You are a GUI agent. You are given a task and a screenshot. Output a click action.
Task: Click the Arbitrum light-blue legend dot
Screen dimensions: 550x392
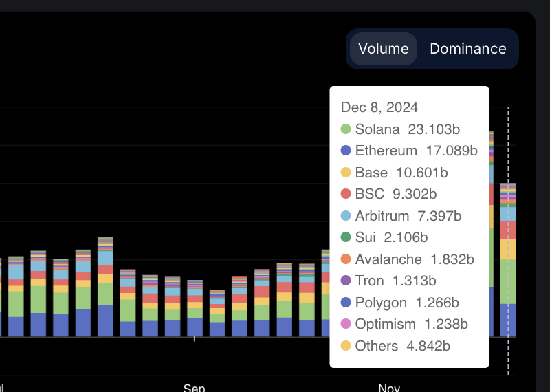tap(346, 215)
